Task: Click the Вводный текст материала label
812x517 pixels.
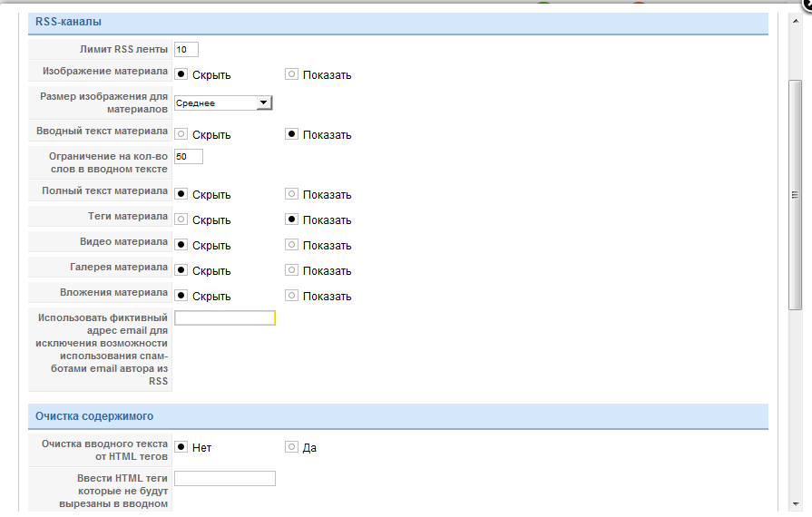Action: click(x=102, y=131)
